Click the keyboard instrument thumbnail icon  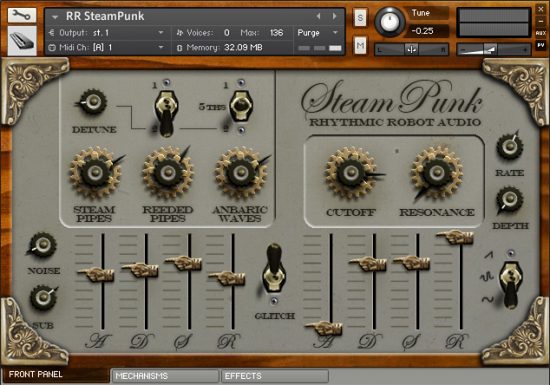pos(22,41)
